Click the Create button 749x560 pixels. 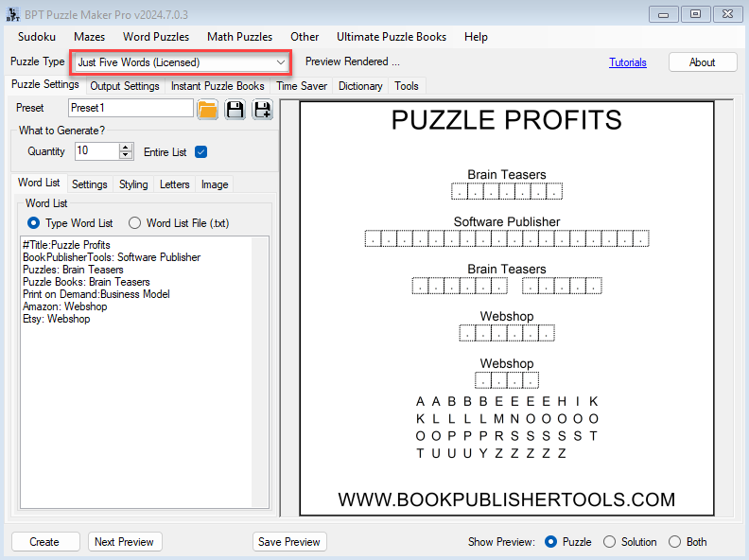coord(44,542)
